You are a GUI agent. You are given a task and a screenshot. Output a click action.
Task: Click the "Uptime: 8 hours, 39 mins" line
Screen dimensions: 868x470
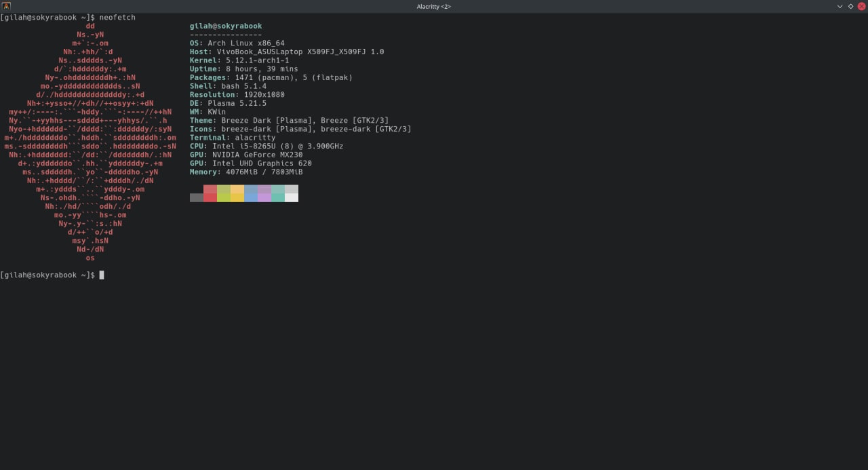pyautogui.click(x=244, y=68)
